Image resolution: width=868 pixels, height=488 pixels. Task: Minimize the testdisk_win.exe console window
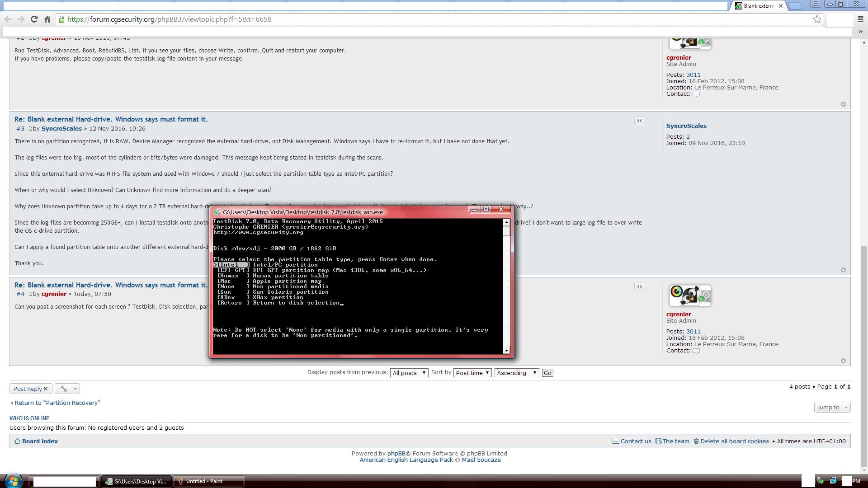(474, 210)
